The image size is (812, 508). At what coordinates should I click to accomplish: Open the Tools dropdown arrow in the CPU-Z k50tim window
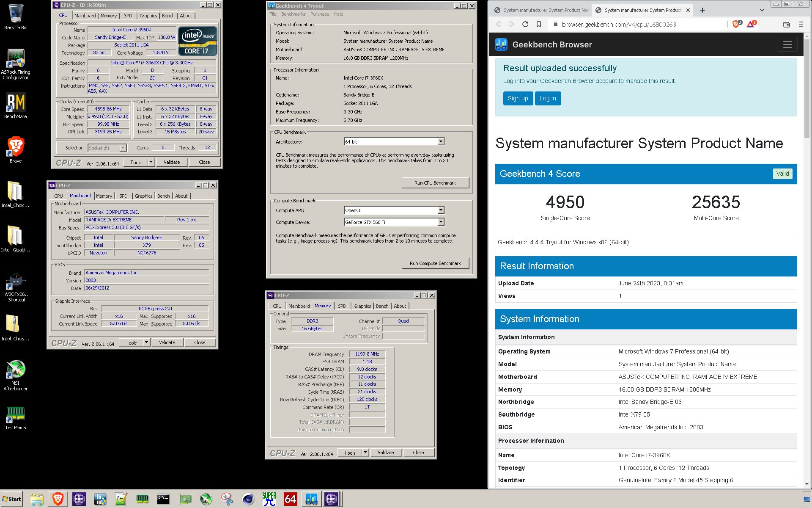151,162
